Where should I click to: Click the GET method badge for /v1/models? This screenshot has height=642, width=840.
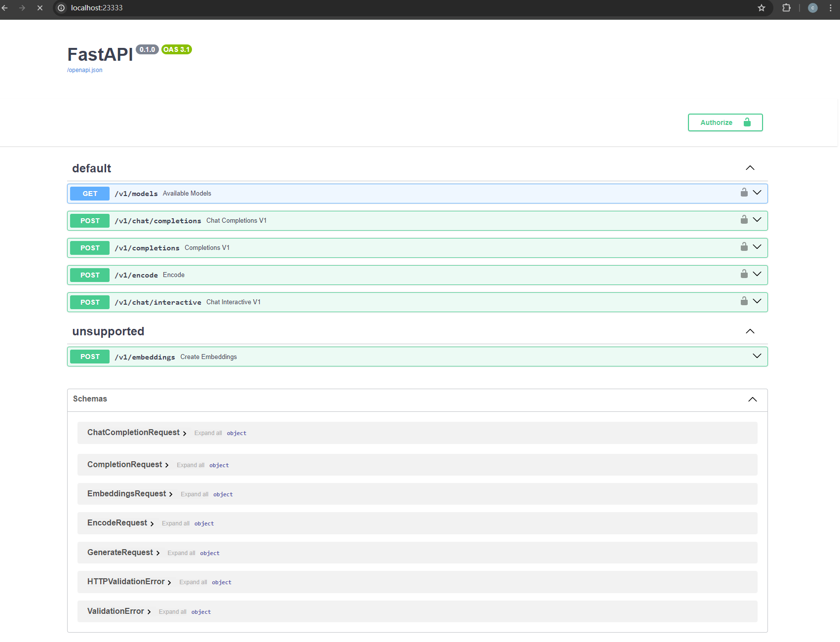click(90, 194)
